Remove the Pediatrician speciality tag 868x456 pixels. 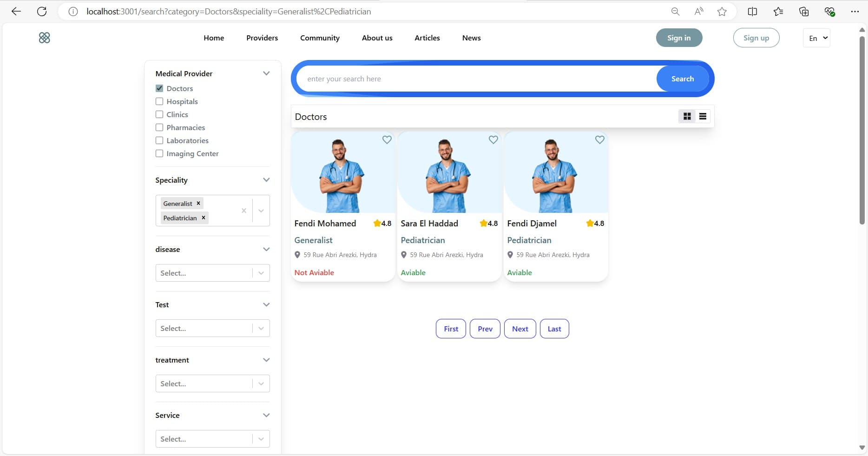(x=203, y=218)
